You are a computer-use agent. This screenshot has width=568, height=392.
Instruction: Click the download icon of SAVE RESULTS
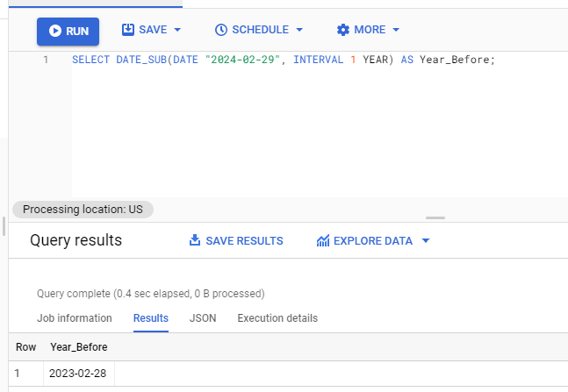coord(195,240)
